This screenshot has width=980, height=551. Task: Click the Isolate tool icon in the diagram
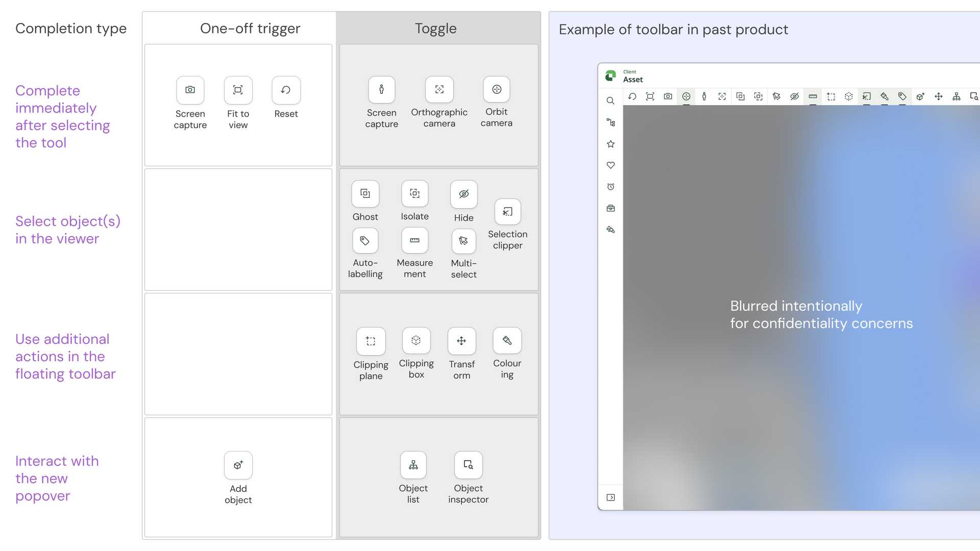pos(414,193)
